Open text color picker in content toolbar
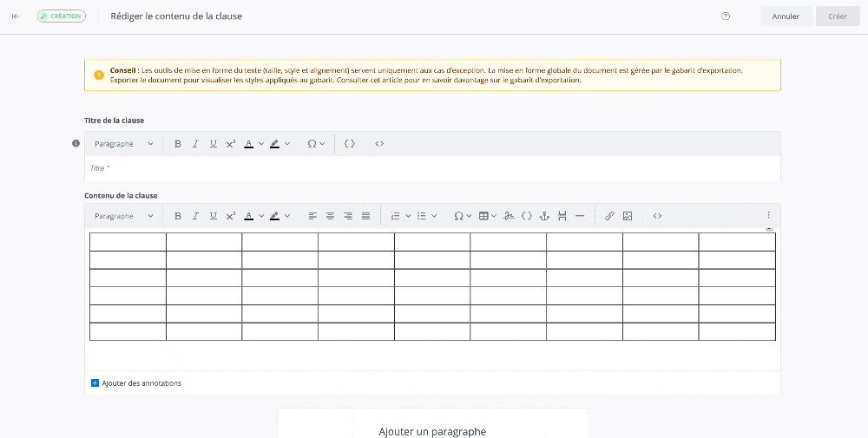 tap(261, 216)
